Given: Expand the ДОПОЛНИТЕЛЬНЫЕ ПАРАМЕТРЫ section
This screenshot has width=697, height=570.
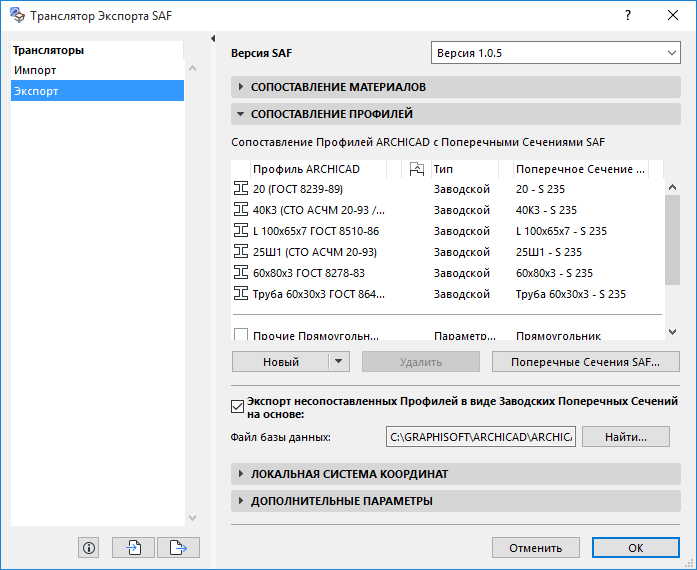Looking at the screenshot, I should tap(240, 501).
